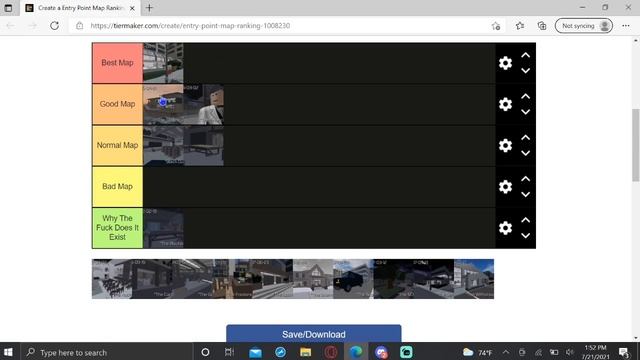Open settings gear for Good Map row
This screenshot has height=360, width=640.
(x=505, y=104)
